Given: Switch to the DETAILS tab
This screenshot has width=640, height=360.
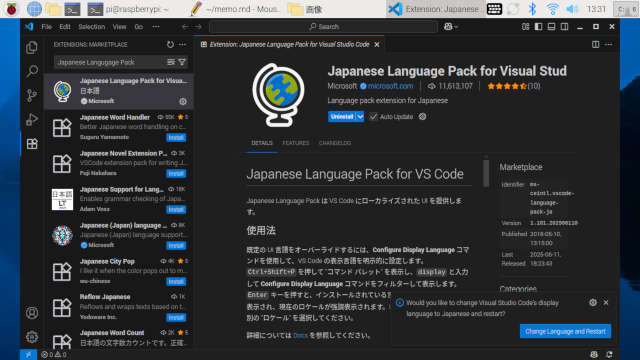Looking at the screenshot, I should [x=262, y=143].
